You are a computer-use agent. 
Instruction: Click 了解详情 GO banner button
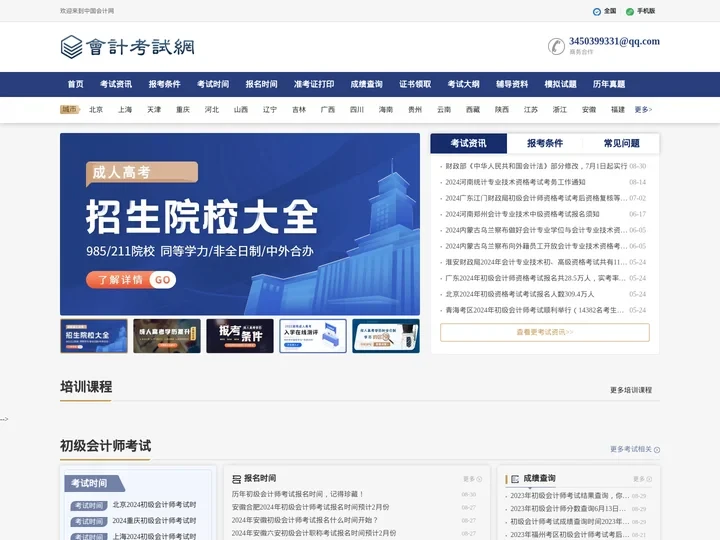[x=131, y=280]
